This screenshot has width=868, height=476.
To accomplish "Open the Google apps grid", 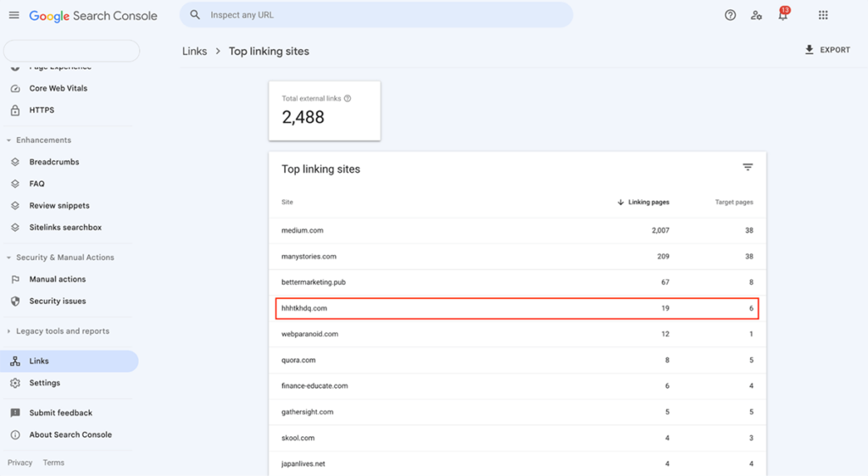I will [x=823, y=15].
